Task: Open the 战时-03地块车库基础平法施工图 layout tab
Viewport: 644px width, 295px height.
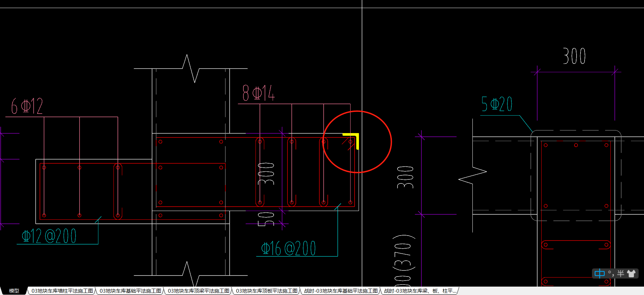Action: (341, 291)
